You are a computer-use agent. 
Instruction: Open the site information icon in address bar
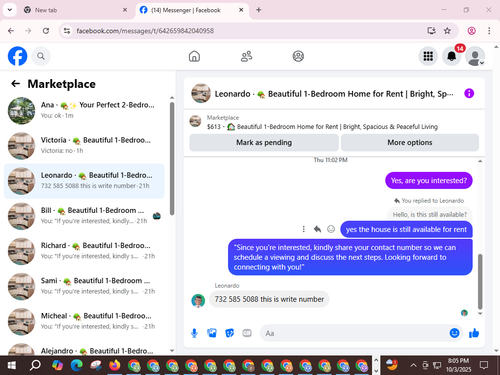click(x=67, y=31)
